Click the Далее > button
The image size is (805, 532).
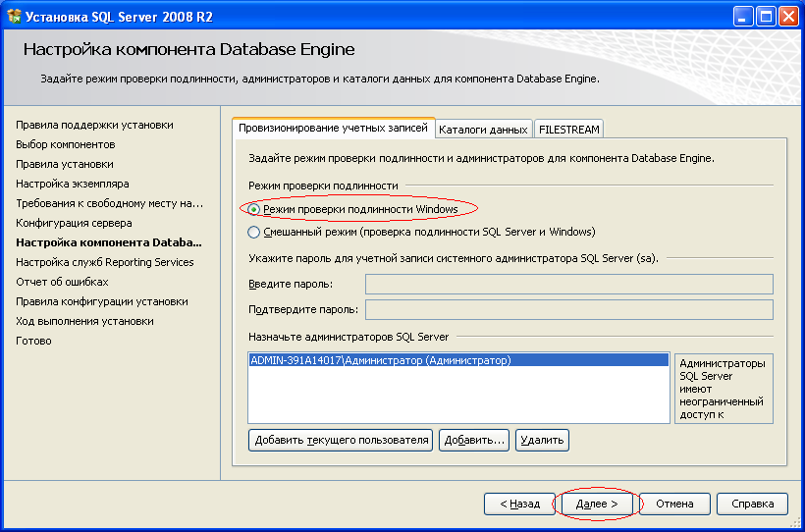597,504
